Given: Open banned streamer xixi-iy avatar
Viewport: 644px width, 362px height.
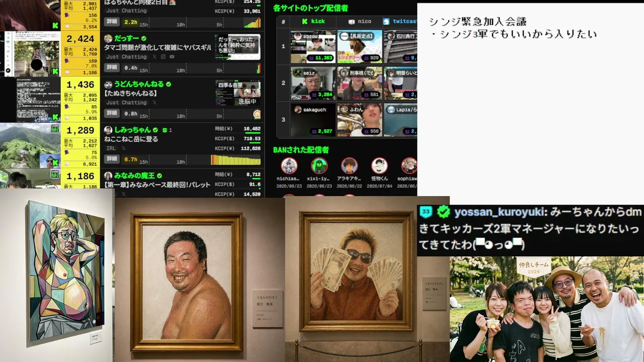Looking at the screenshot, I should (319, 165).
